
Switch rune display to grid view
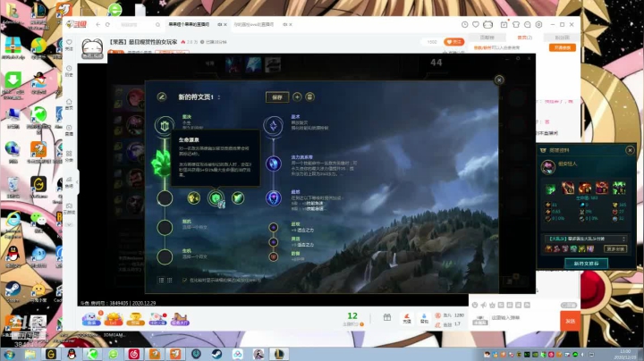click(x=170, y=280)
